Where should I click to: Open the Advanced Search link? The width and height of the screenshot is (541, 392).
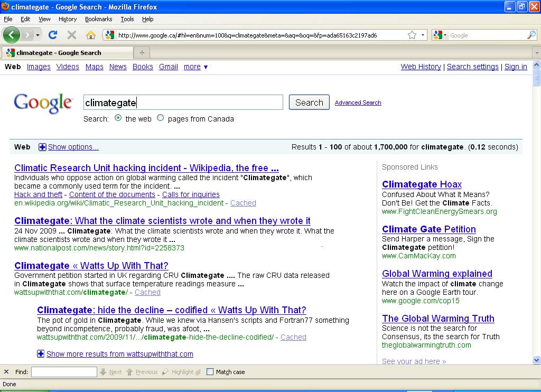tap(358, 102)
